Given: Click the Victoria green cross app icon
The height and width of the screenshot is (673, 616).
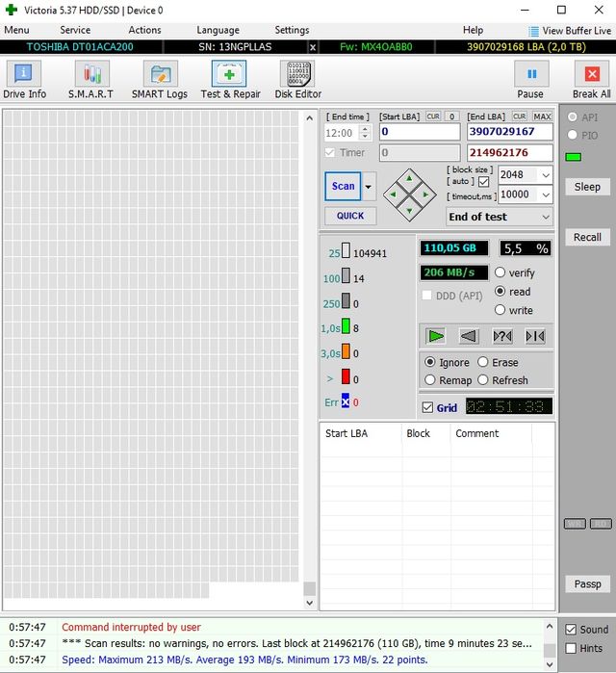Looking at the screenshot, I should tap(12, 10).
